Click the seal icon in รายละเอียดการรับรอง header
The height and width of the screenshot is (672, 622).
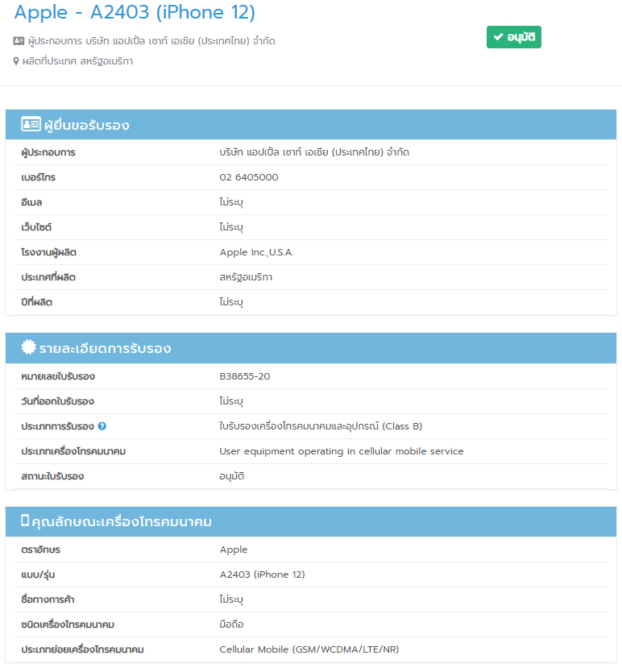[29, 347]
